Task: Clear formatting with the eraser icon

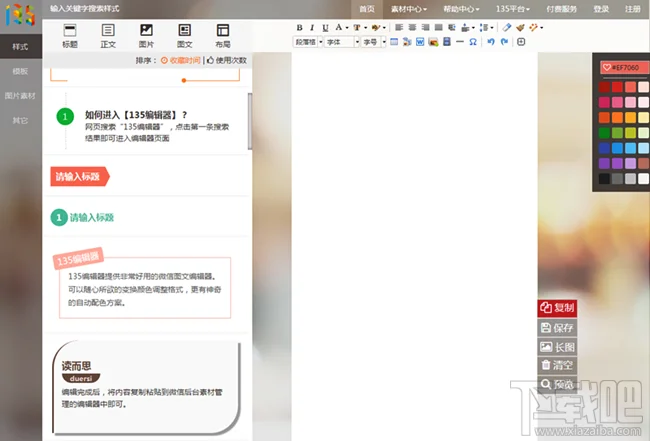Action: click(507, 27)
